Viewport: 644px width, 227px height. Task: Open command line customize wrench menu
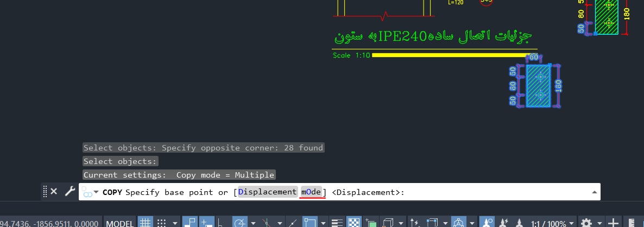click(70, 191)
